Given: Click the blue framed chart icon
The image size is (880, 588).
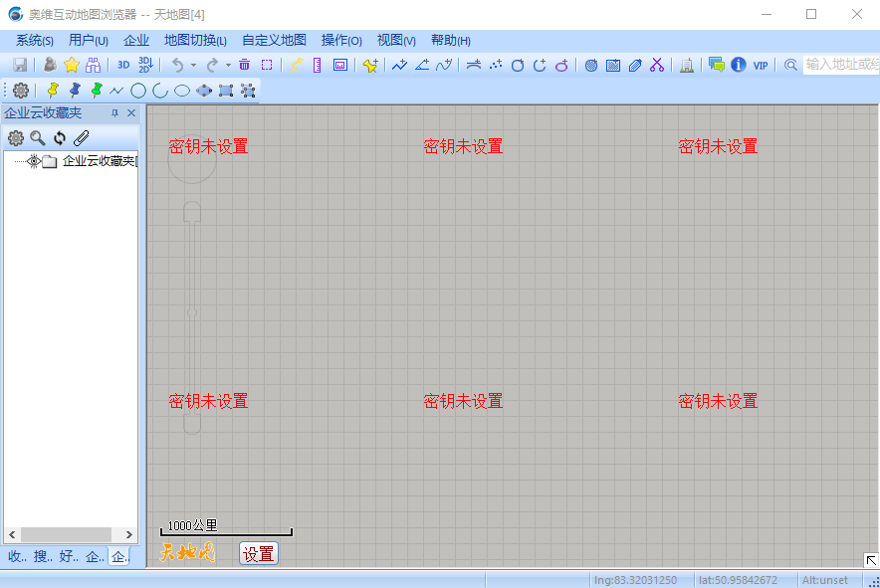Looking at the screenshot, I should click(340, 65).
